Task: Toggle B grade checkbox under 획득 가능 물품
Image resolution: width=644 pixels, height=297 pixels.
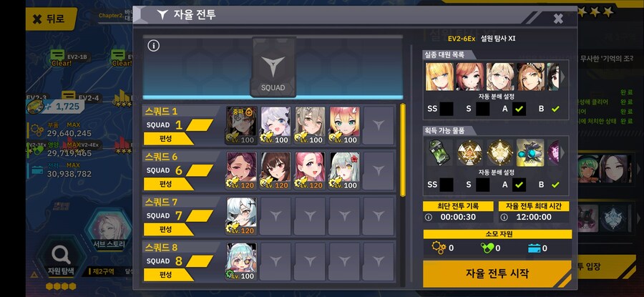Action: 555,185
